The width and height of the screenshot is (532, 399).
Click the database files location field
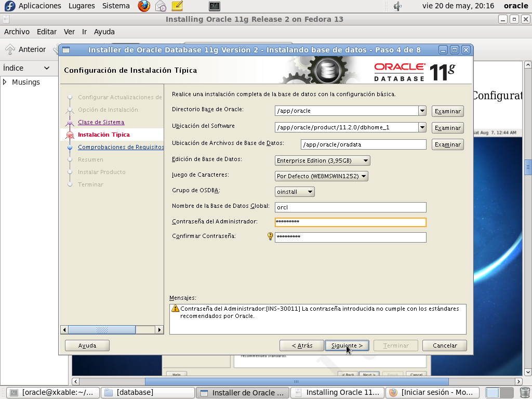[363, 144]
